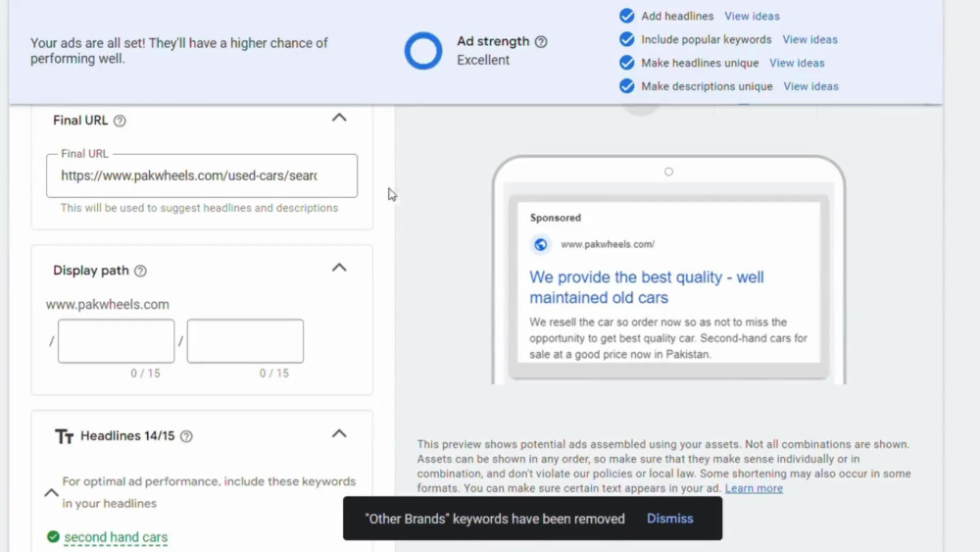Click the "Other Brands" keywords removed message

(x=495, y=519)
